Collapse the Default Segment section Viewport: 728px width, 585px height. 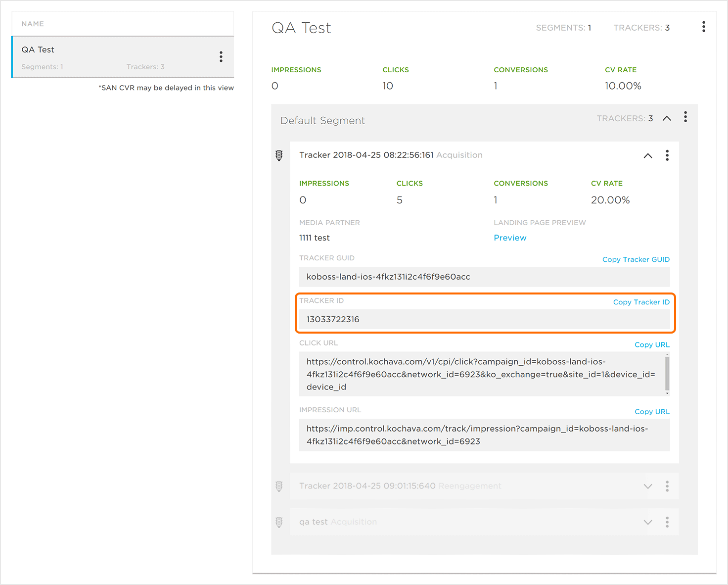[x=667, y=118]
